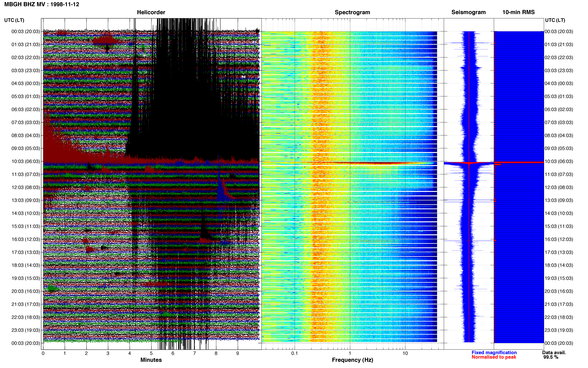Click the 'Fixed magnification' legend text
588x368 pixels.
pos(494,352)
